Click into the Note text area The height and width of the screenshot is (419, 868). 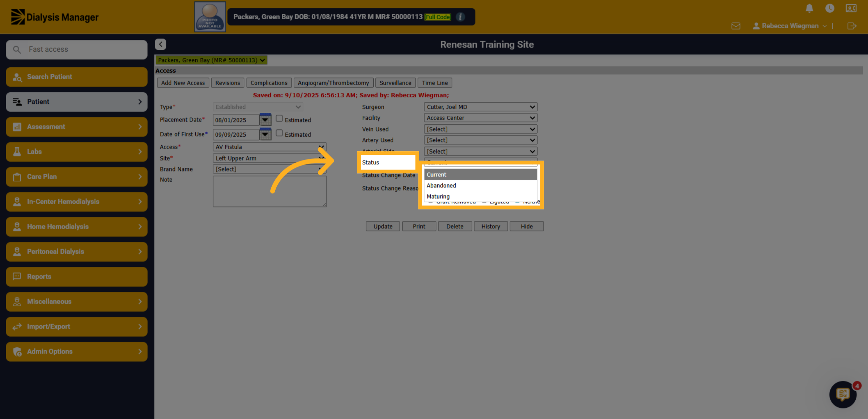pyautogui.click(x=270, y=192)
